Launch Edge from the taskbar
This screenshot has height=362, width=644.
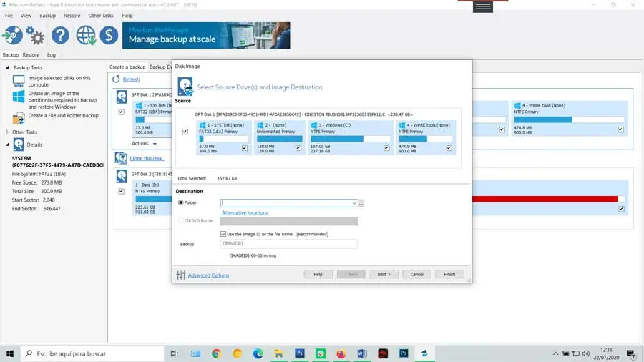[x=258, y=353]
